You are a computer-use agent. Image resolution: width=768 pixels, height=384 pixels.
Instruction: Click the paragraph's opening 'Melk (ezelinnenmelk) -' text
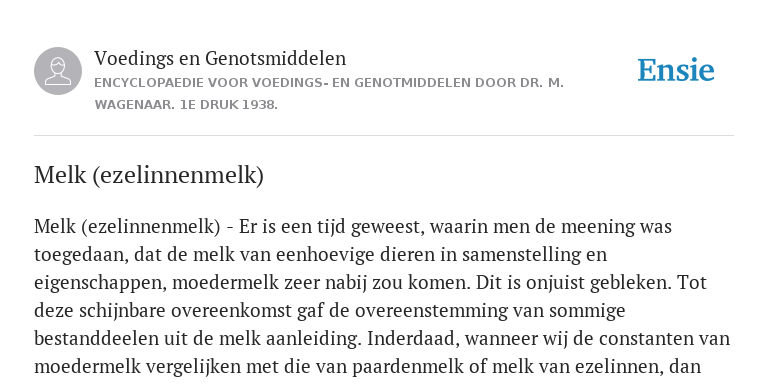pyautogui.click(x=134, y=227)
